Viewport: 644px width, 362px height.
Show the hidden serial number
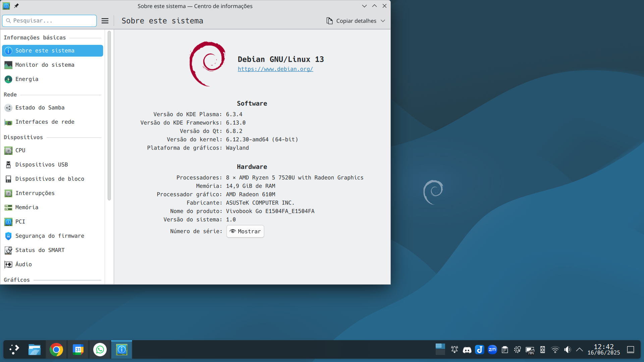pos(245,231)
